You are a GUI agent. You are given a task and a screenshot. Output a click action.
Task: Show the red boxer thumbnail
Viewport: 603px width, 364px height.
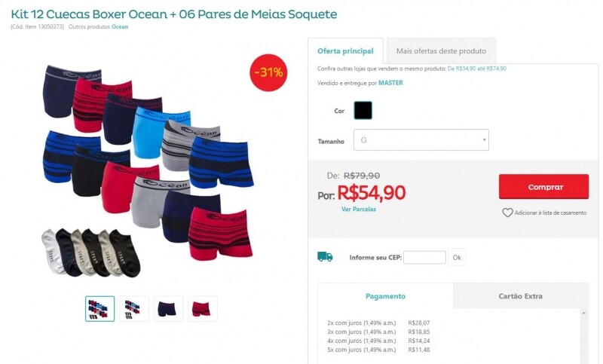pyautogui.click(x=203, y=308)
